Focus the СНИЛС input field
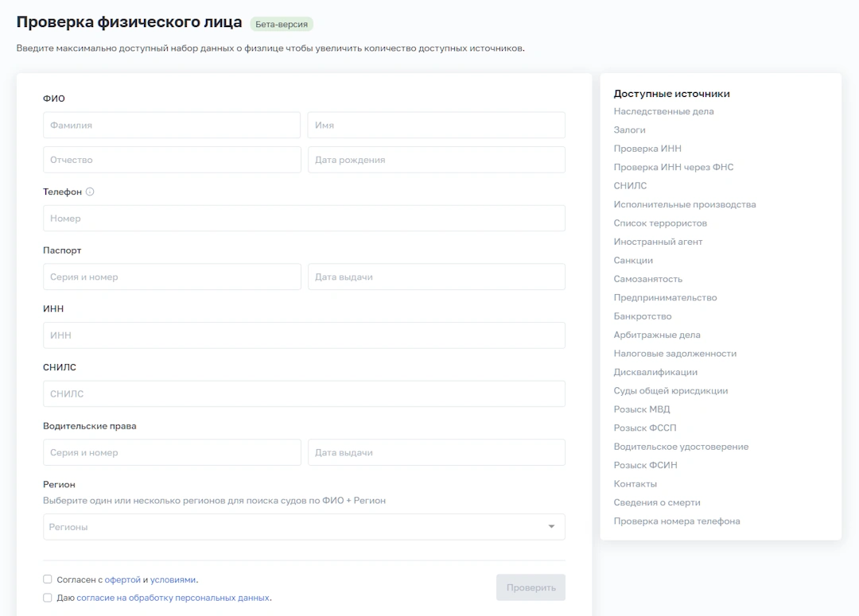 tap(304, 394)
